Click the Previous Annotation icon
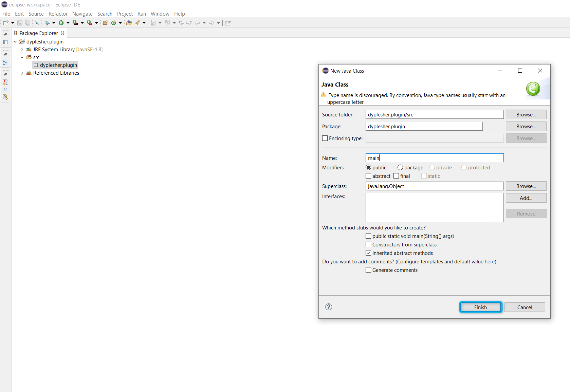 (167, 23)
